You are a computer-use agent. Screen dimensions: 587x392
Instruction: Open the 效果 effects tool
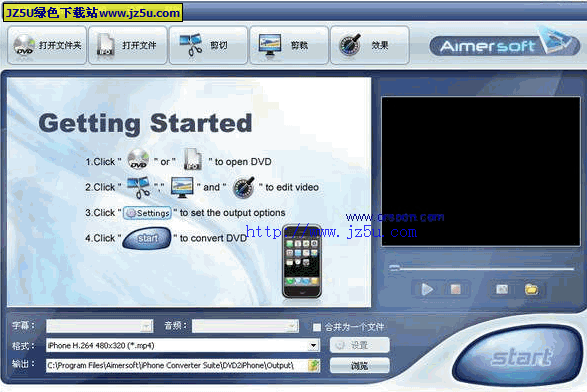pos(370,45)
